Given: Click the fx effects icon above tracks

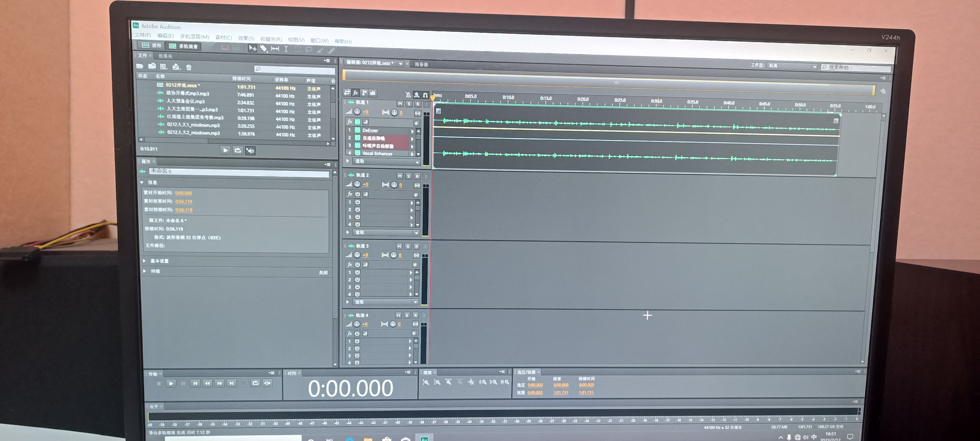Looking at the screenshot, I should point(355,92).
